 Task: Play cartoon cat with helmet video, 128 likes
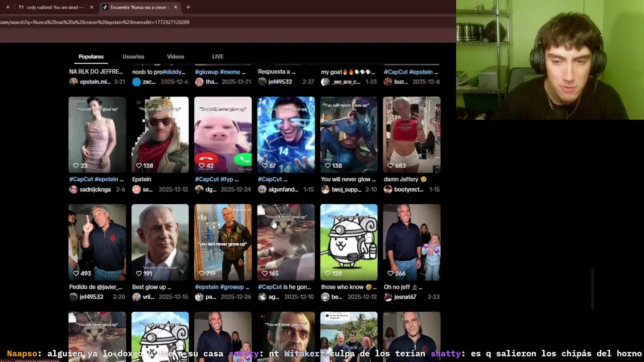point(349,242)
